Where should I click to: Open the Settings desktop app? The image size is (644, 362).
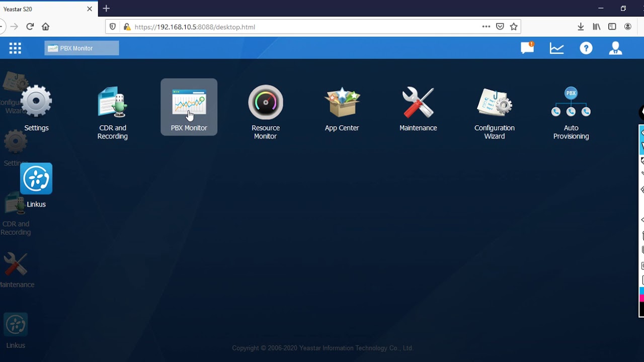pos(36,108)
